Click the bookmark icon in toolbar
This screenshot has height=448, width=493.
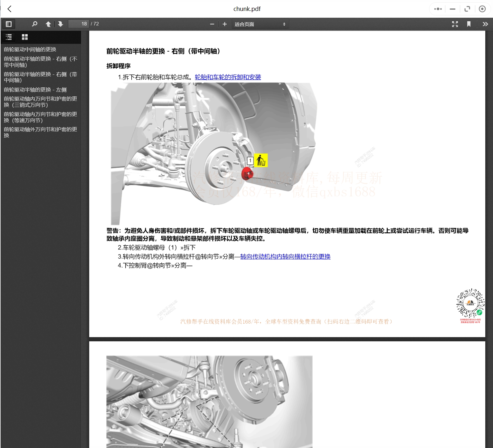(469, 24)
